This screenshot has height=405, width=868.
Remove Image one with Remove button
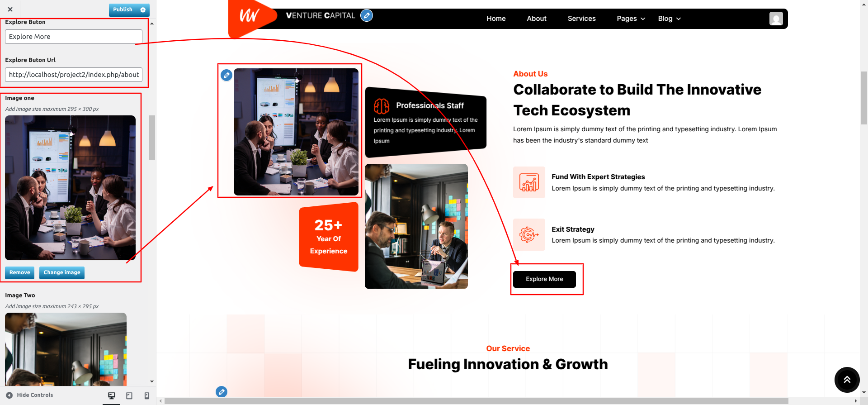point(20,272)
